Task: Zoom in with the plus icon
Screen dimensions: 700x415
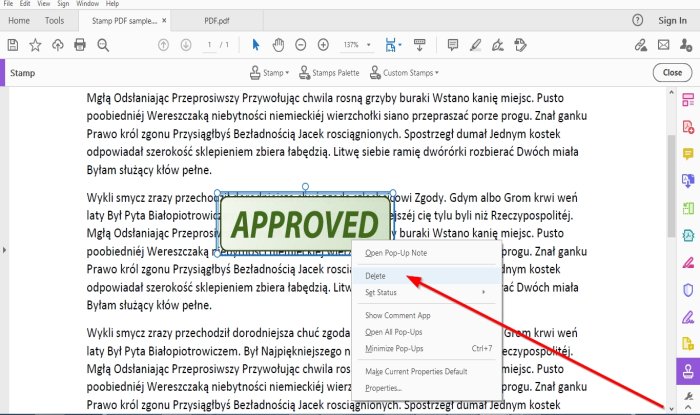Action: pyautogui.click(x=323, y=45)
